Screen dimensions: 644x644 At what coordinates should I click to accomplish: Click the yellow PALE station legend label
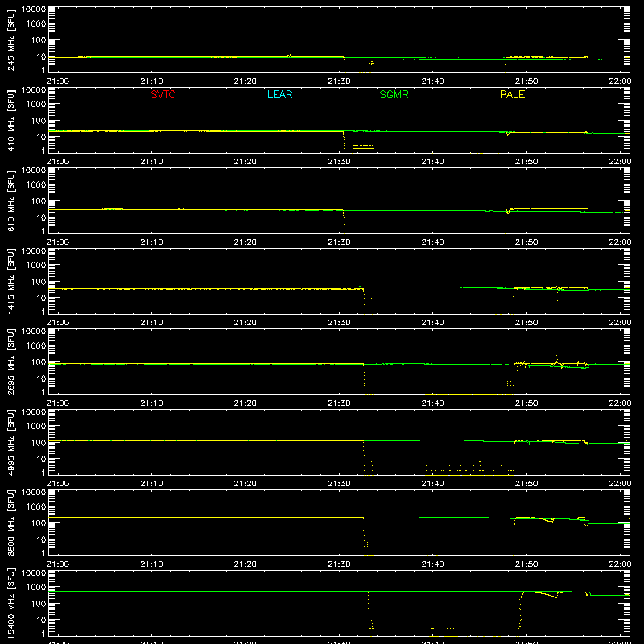512,94
